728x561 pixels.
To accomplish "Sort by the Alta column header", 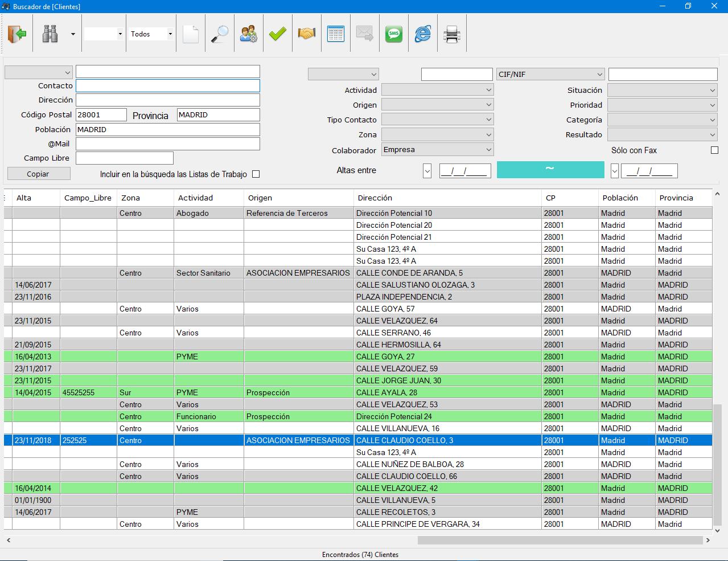I will coord(36,198).
